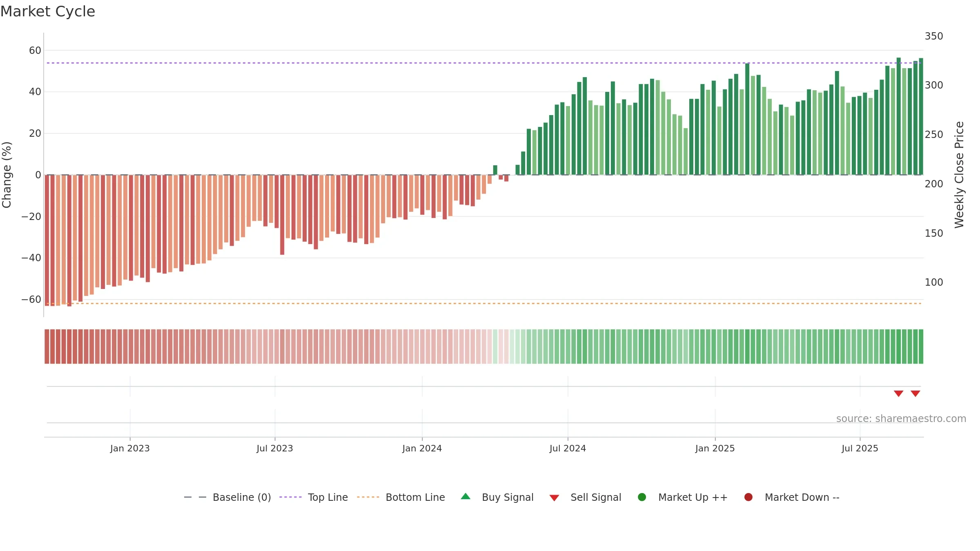Select the last sell signal marker at chart end

915,393
